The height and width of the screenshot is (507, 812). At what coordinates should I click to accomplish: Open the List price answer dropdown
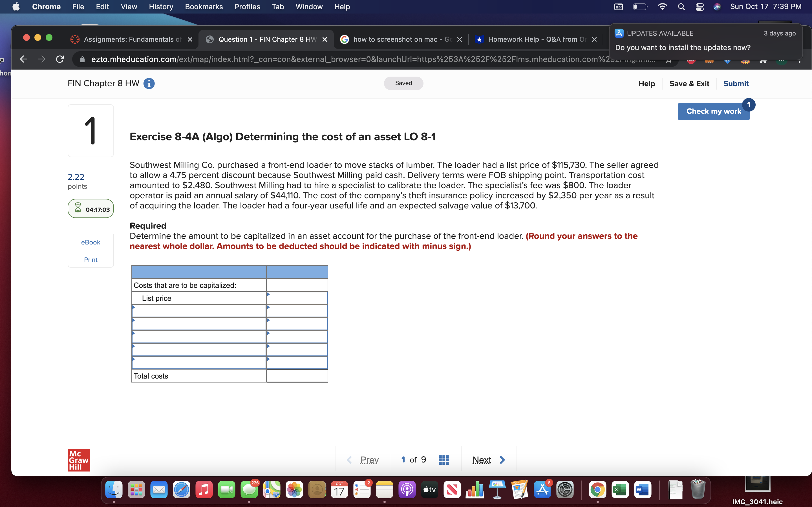coord(297,298)
